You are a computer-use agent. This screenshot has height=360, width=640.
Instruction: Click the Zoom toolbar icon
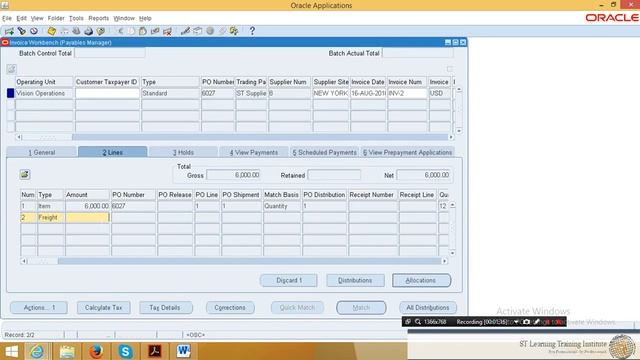click(198, 31)
